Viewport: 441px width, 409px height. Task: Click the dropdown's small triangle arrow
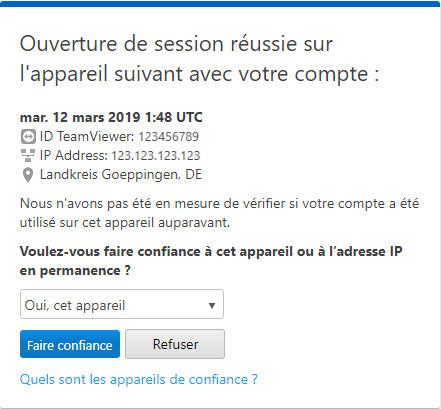[212, 305]
